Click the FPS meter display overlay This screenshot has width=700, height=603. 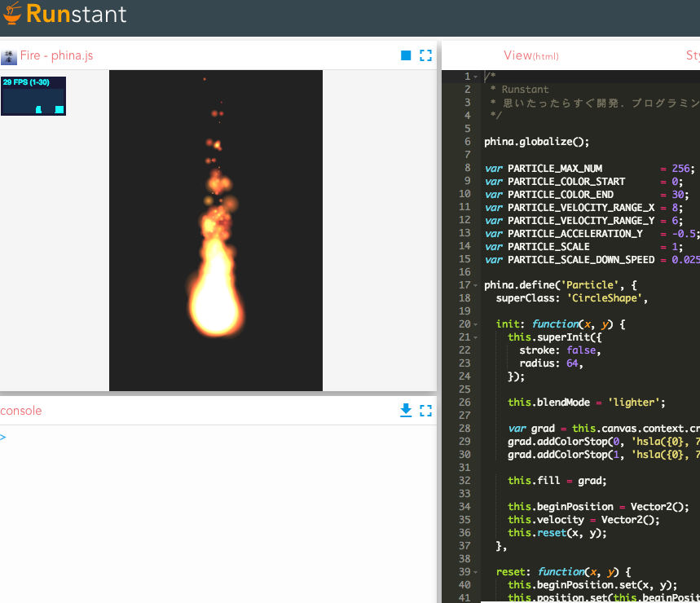33,95
